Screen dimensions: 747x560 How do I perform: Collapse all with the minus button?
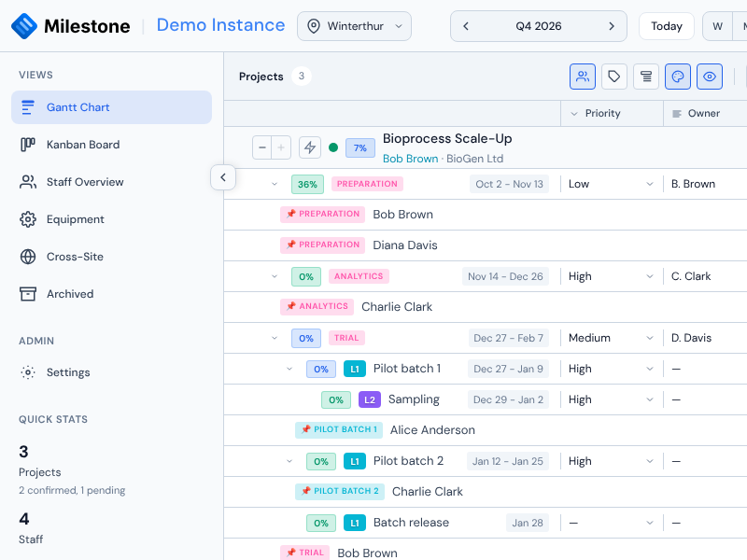[x=262, y=147]
